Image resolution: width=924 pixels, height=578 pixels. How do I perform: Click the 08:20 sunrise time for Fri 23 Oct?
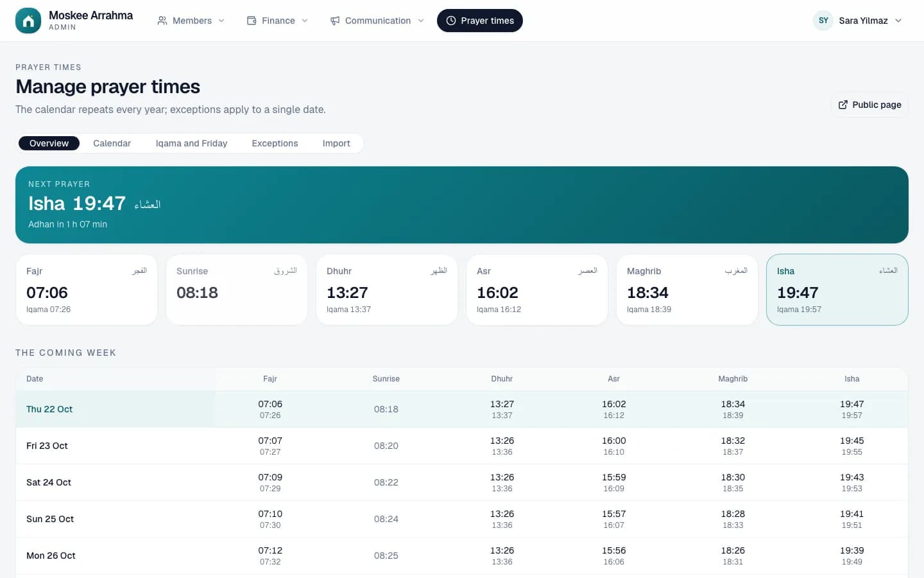(386, 446)
